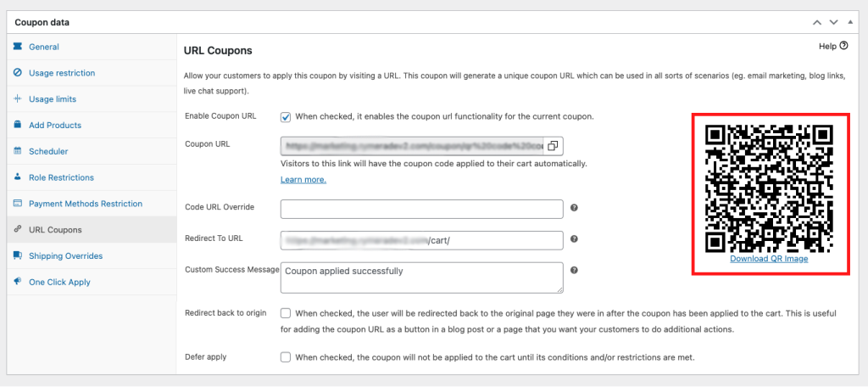
Task: Click the Role Restrictions person icon
Action: click(x=17, y=177)
